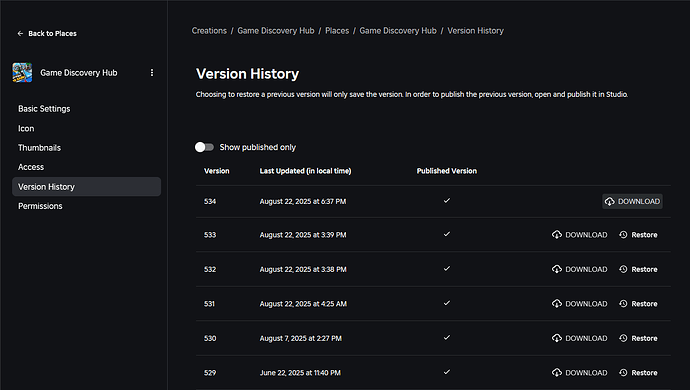The height and width of the screenshot is (390, 690).
Task: Click the restore clock icon for version 532
Action: coord(623,269)
